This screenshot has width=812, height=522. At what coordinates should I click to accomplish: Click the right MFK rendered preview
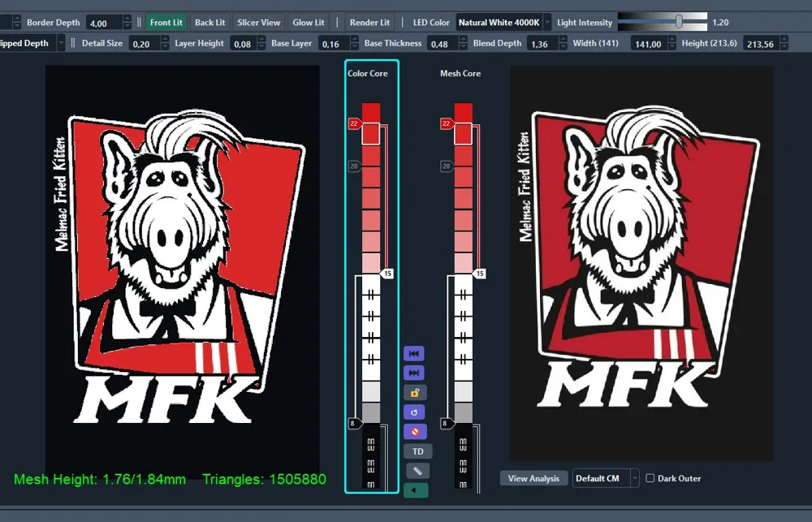point(641,263)
